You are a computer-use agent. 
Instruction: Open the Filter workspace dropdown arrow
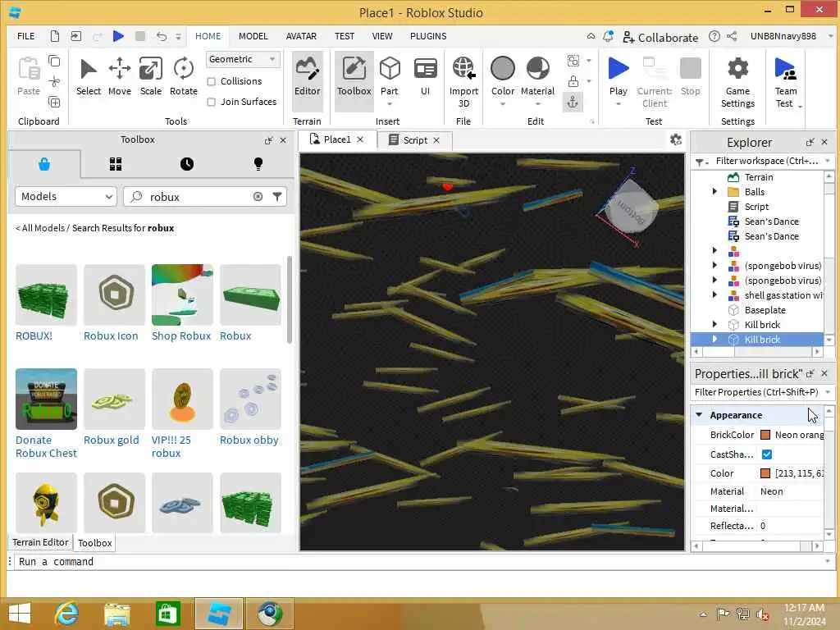828,161
